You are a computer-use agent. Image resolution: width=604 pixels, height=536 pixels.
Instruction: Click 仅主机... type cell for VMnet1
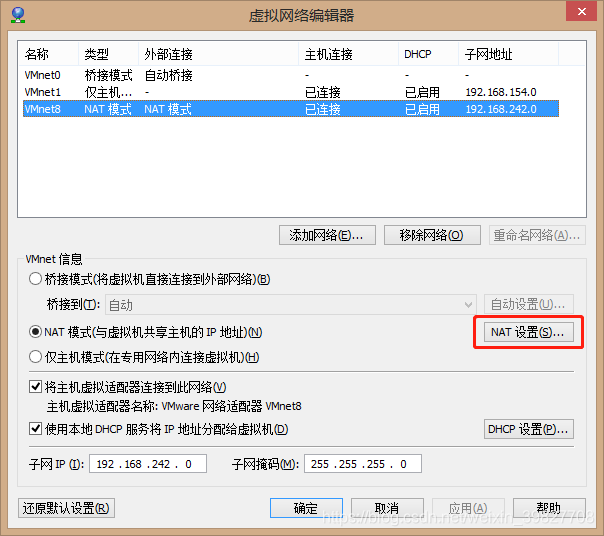point(108,92)
